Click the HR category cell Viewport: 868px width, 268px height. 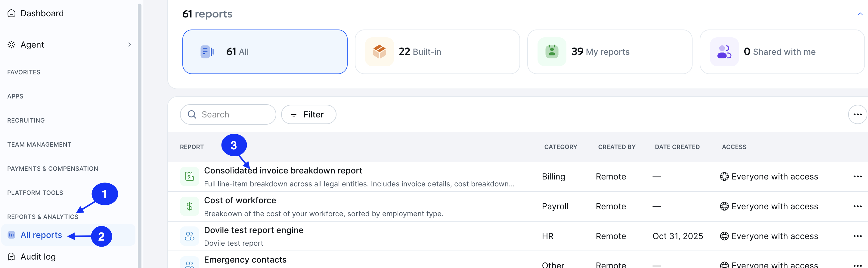tap(547, 236)
